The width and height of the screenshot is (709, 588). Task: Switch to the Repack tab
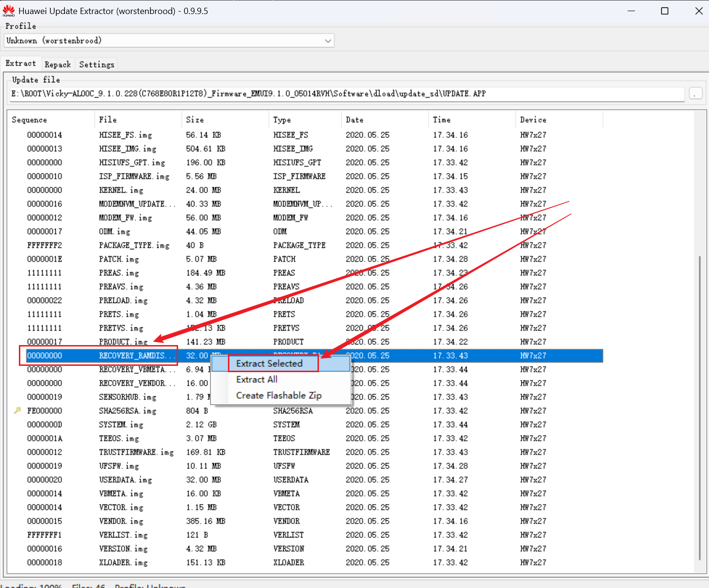[x=58, y=64]
